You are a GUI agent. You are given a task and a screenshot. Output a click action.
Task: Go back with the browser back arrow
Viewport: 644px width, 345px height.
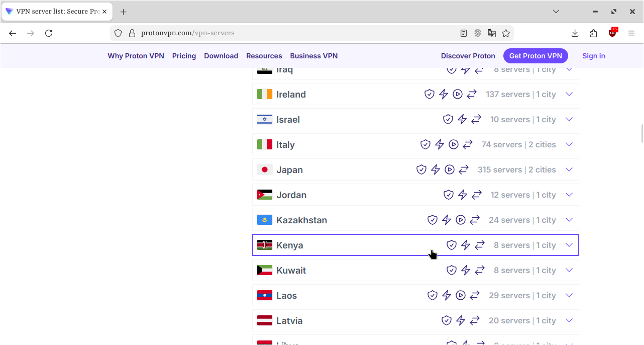[13, 33]
